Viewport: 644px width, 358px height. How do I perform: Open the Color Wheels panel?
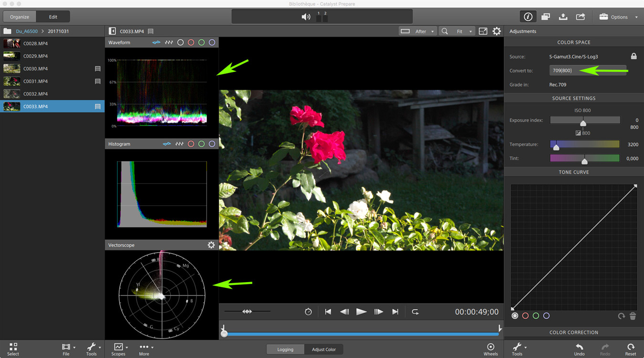(490, 349)
